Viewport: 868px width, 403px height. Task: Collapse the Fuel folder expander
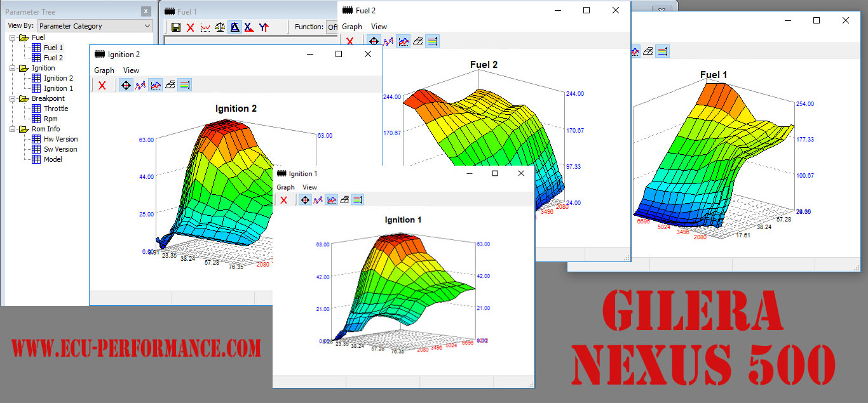13,37
